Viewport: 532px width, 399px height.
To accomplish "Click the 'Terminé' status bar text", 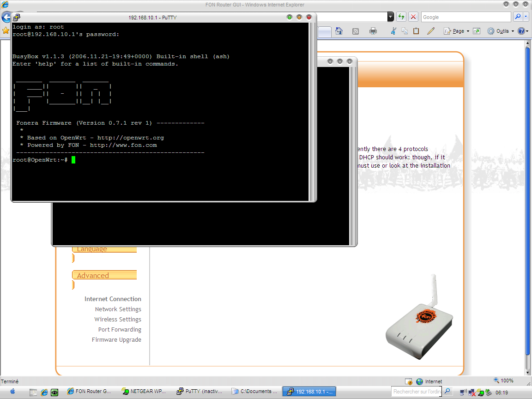I will point(10,381).
